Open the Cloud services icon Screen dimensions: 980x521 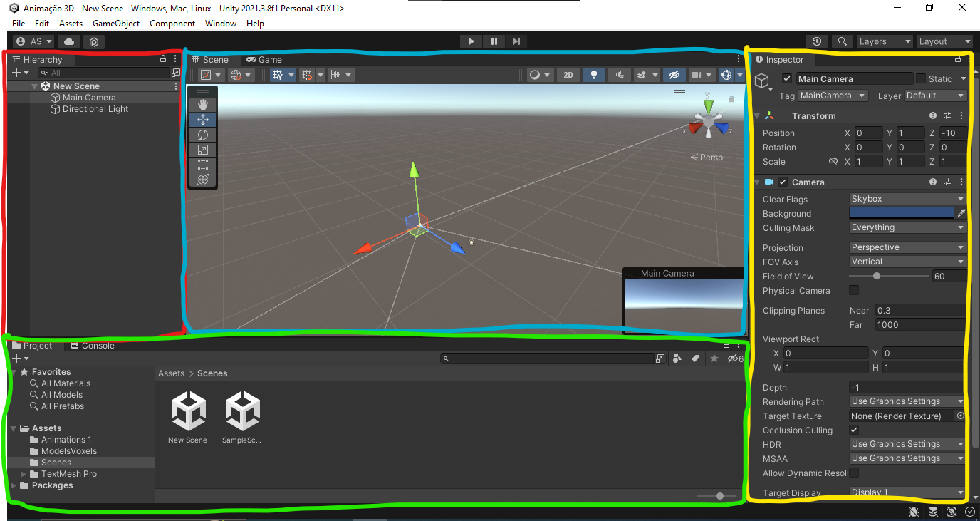(x=70, y=41)
